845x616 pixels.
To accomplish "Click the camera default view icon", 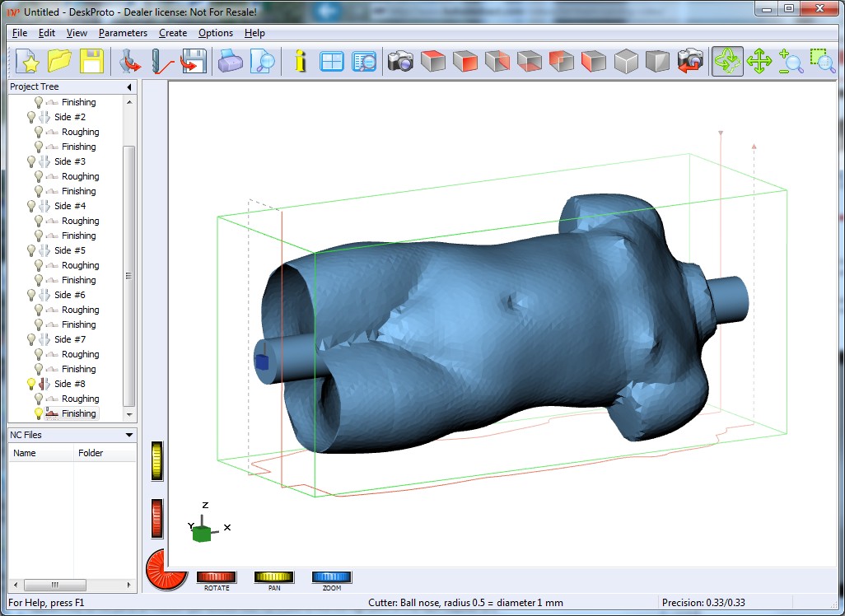I will 400,62.
